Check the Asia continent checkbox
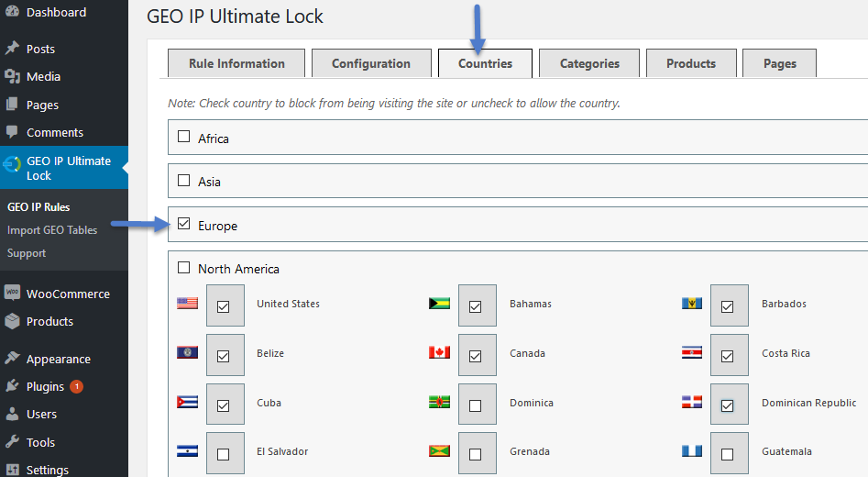 click(x=184, y=180)
